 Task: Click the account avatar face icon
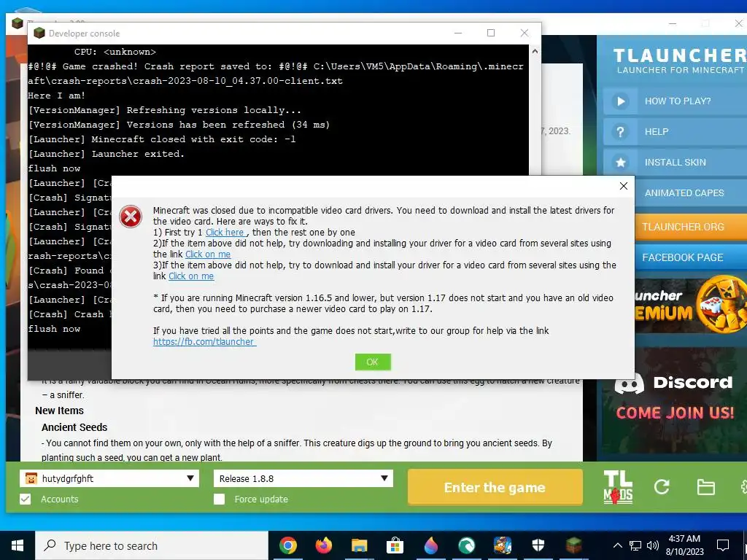[x=31, y=478]
